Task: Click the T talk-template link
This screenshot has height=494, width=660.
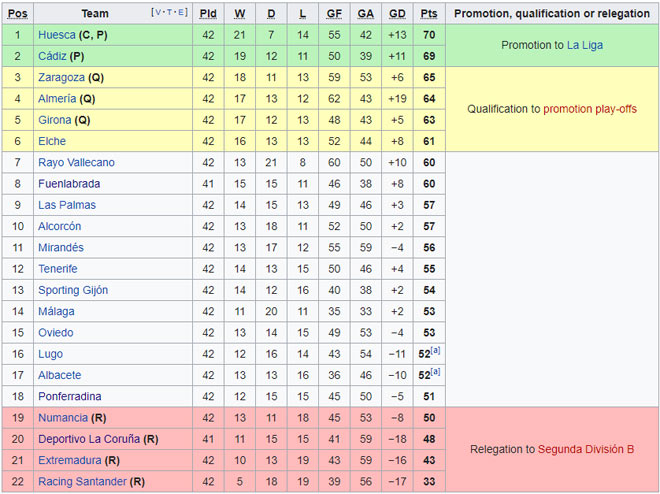Action: click(x=170, y=12)
